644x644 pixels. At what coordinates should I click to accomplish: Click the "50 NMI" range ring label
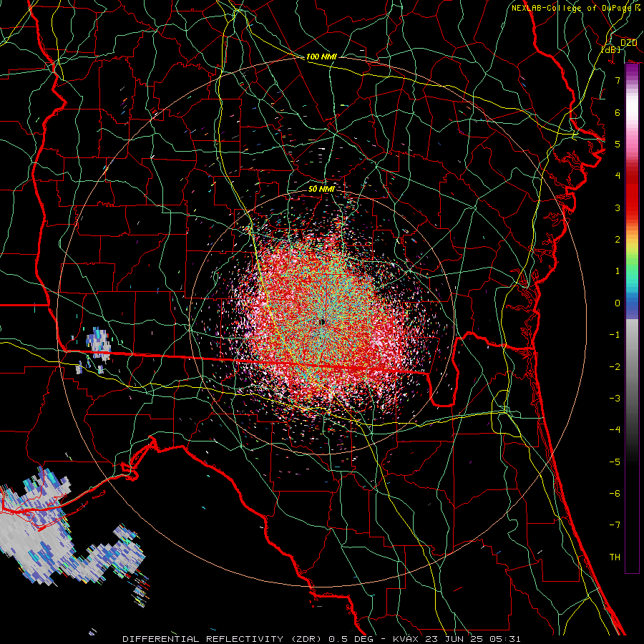point(321,189)
